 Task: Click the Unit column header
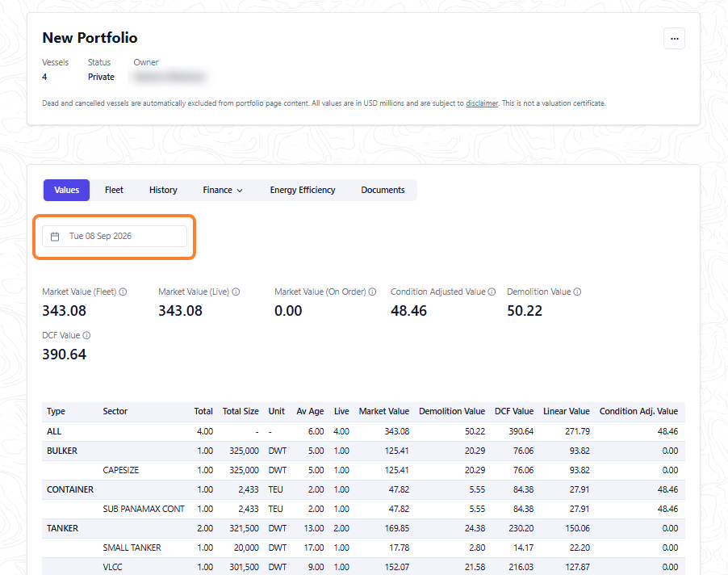click(x=276, y=412)
